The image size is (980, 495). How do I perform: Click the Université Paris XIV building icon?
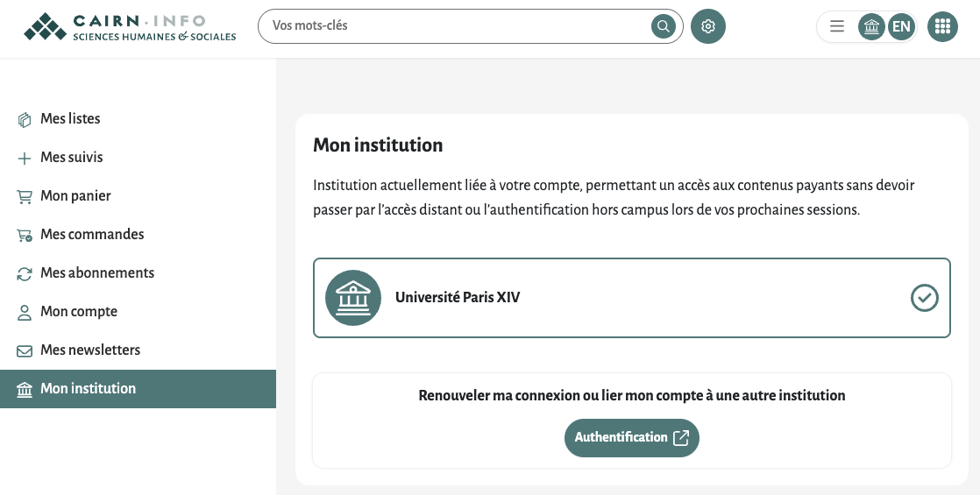[353, 298]
